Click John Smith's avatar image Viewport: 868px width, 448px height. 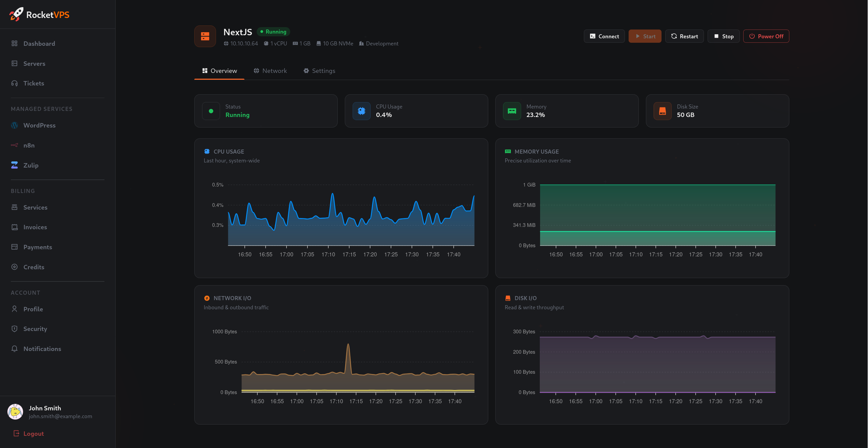point(15,412)
